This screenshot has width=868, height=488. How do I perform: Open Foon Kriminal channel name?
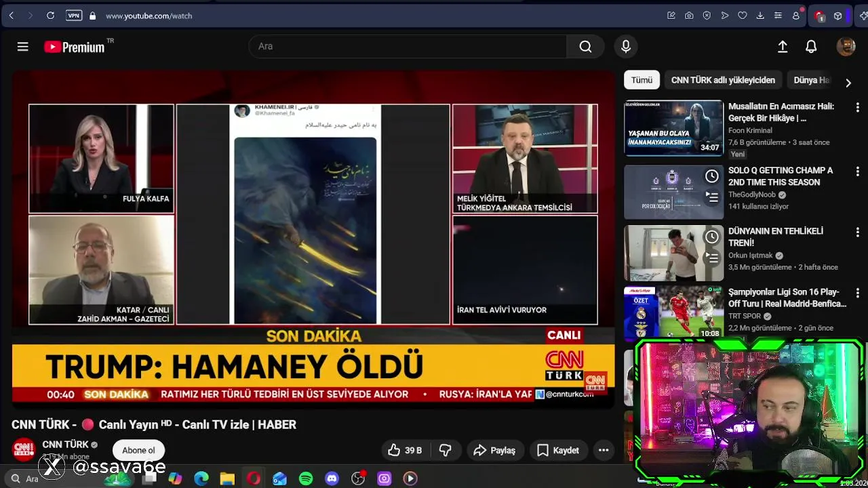click(750, 130)
